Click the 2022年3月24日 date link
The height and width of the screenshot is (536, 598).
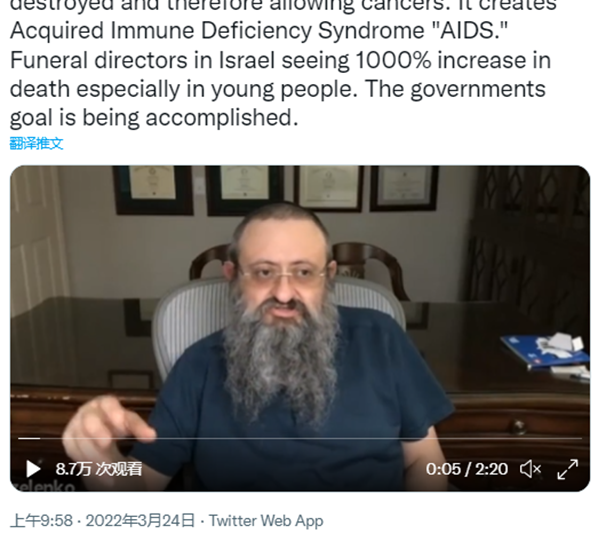(140, 521)
